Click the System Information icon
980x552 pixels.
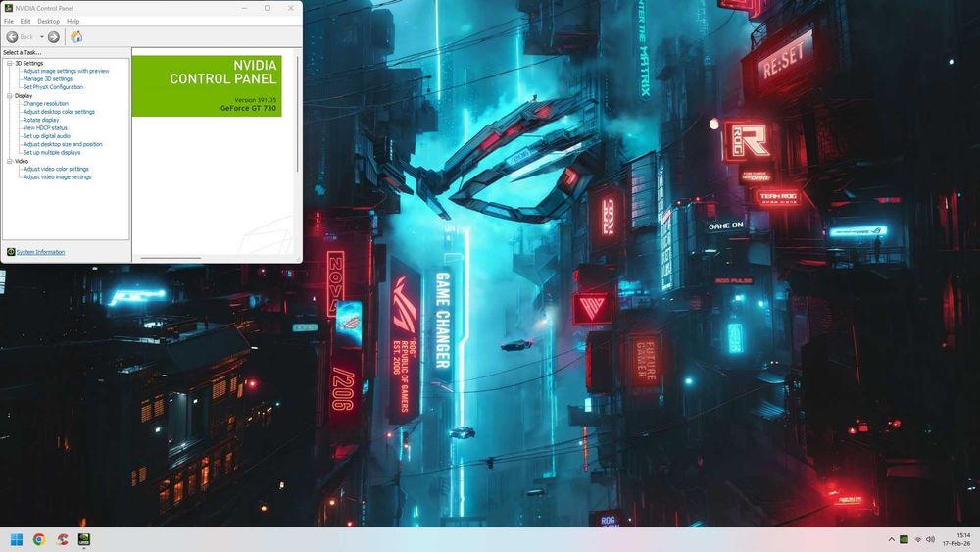[x=11, y=252]
